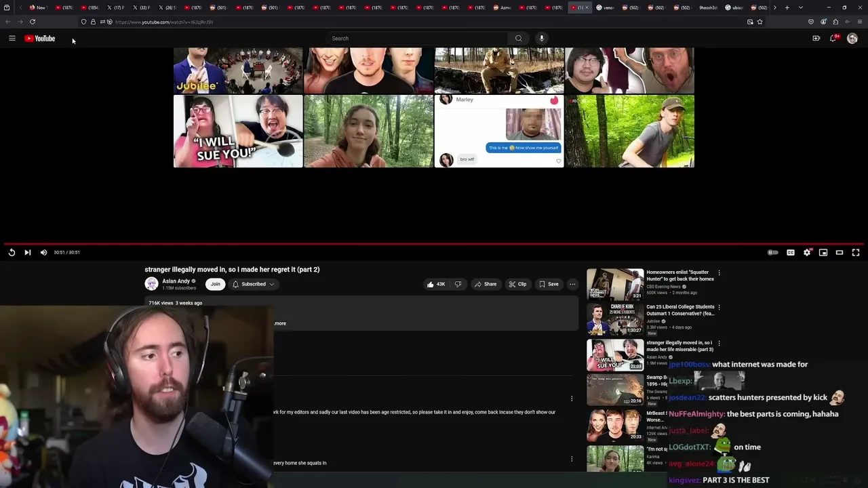Switch to the '(17)' X tab
The height and width of the screenshot is (488, 868).
[x=115, y=7]
